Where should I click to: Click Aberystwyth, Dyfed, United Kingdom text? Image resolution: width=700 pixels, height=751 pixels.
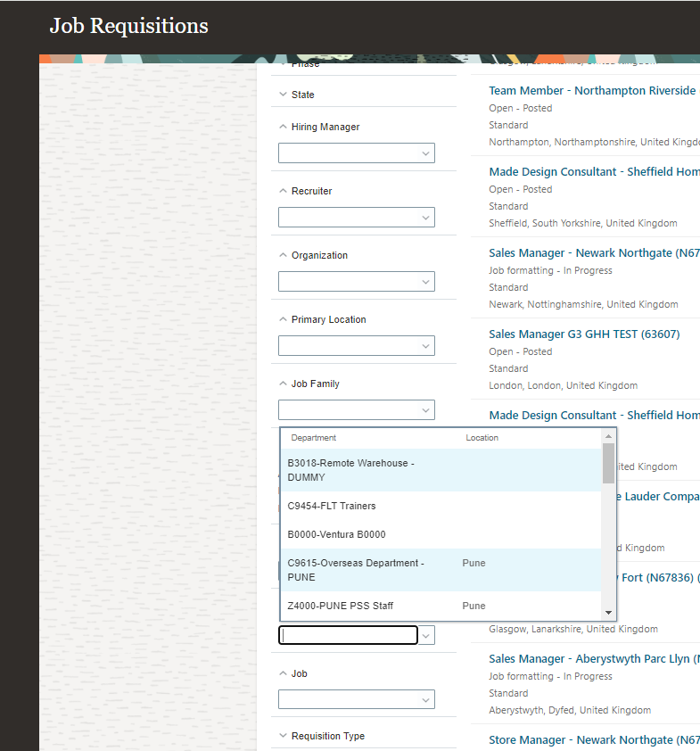click(570, 710)
